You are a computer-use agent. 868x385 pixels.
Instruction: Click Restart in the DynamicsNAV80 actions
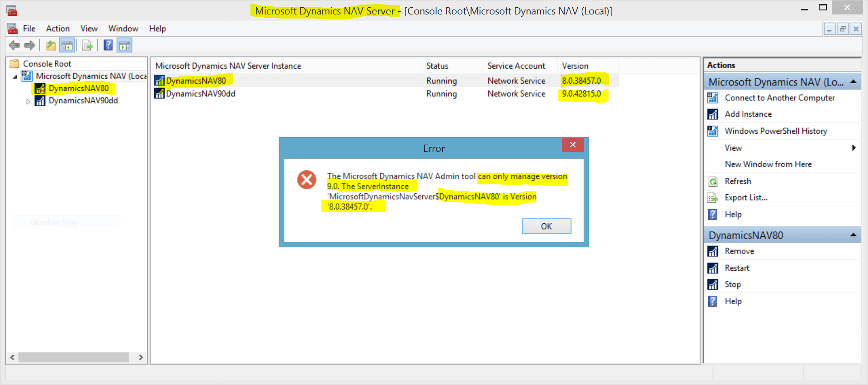736,268
